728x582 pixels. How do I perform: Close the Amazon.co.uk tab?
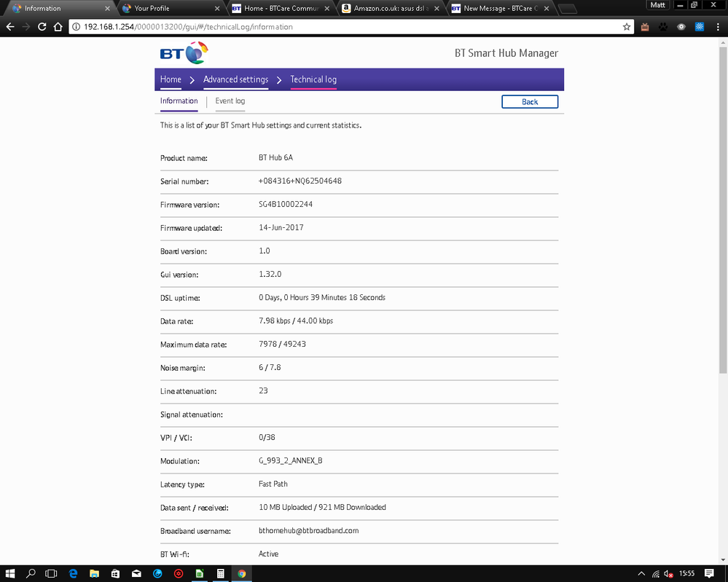point(437,8)
